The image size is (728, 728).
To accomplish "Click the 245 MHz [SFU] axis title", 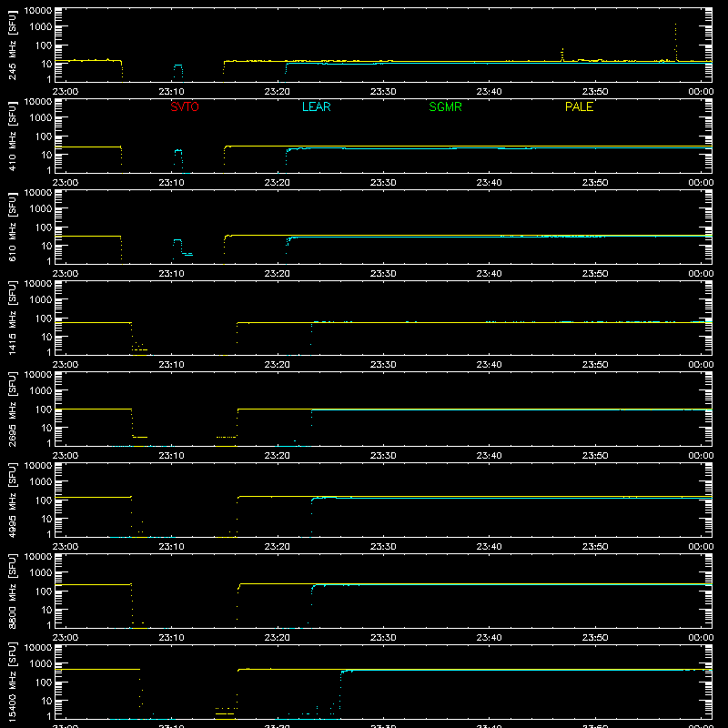I will (13, 45).
